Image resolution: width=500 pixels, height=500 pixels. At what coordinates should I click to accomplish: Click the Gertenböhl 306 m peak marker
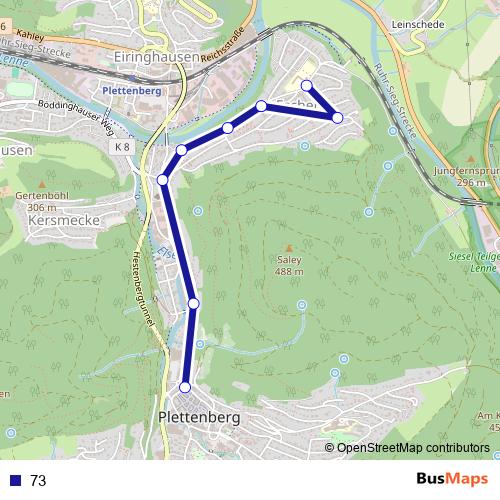(42, 184)
